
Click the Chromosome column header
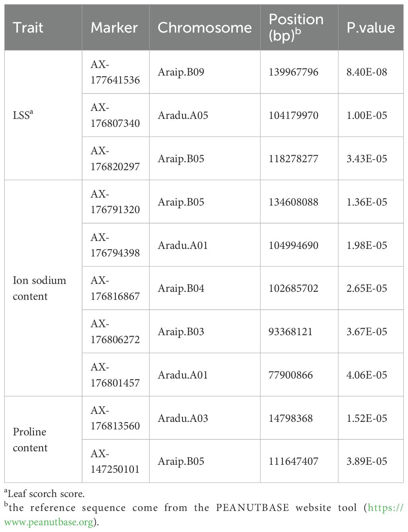click(204, 27)
